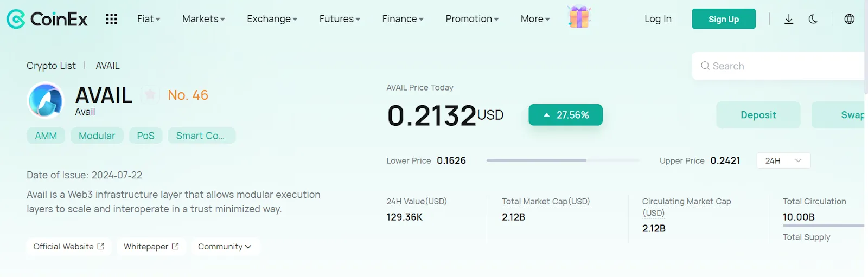Click the CoinEx logo
Image resolution: width=868 pixels, height=277 pixels.
click(x=47, y=19)
